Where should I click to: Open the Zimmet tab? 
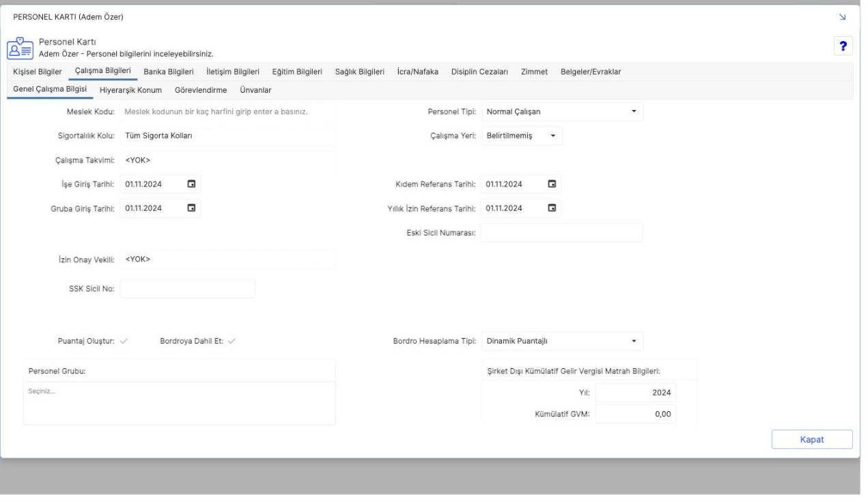click(x=534, y=72)
